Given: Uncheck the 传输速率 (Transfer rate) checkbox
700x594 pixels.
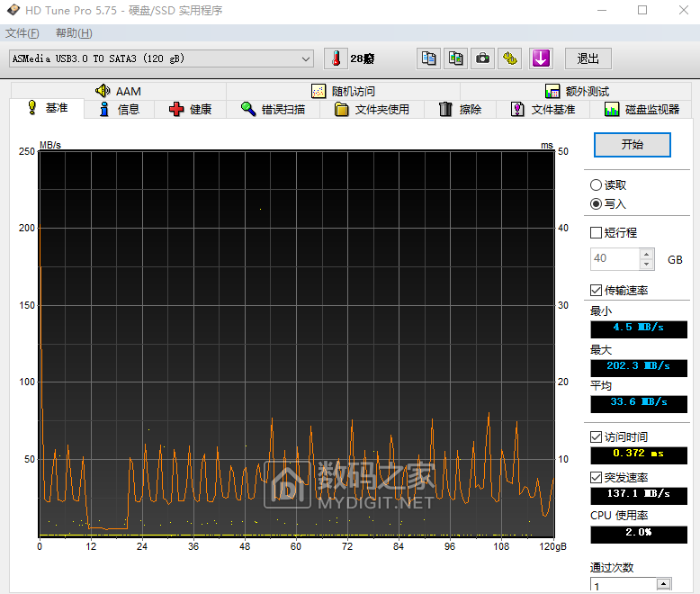Looking at the screenshot, I should click(x=596, y=290).
